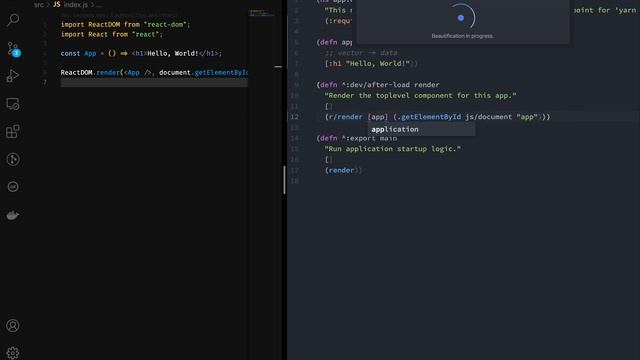Click the minimap in the index.js editor
This screenshot has height=360, width=640.
(261, 13)
